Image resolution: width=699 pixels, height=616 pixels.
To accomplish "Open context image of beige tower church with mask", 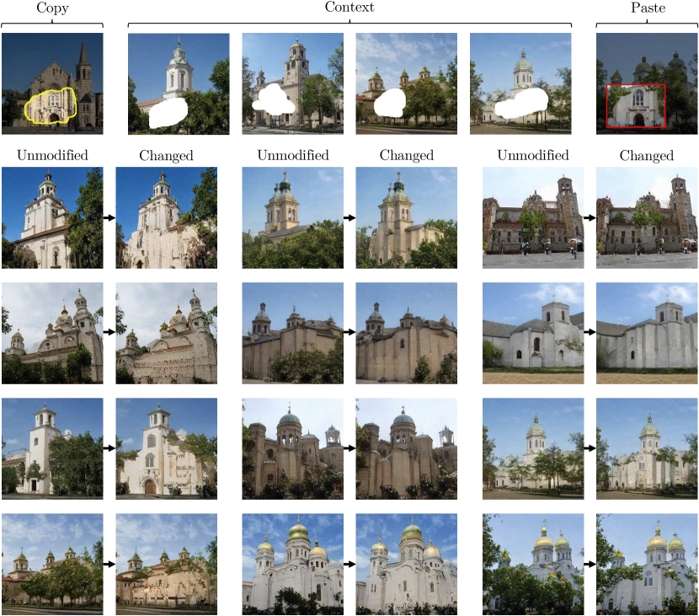I will [293, 83].
